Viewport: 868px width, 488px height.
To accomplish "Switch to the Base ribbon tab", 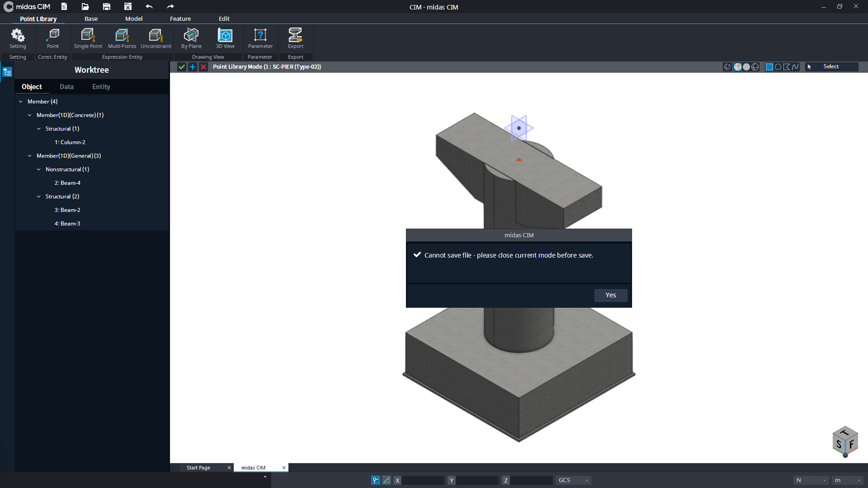I will (91, 19).
